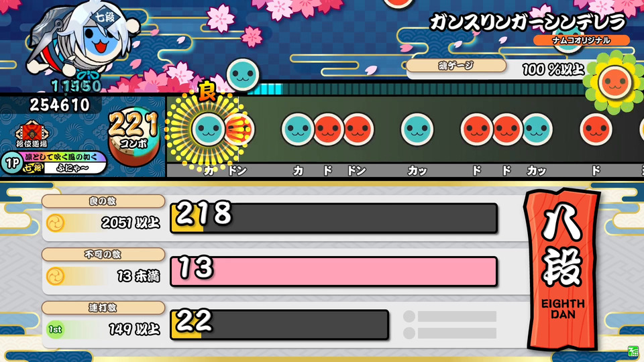Click the red 八段 EIGHTH DAN banner
Image resolution: width=644 pixels, height=362 pixels.
[x=562, y=269]
